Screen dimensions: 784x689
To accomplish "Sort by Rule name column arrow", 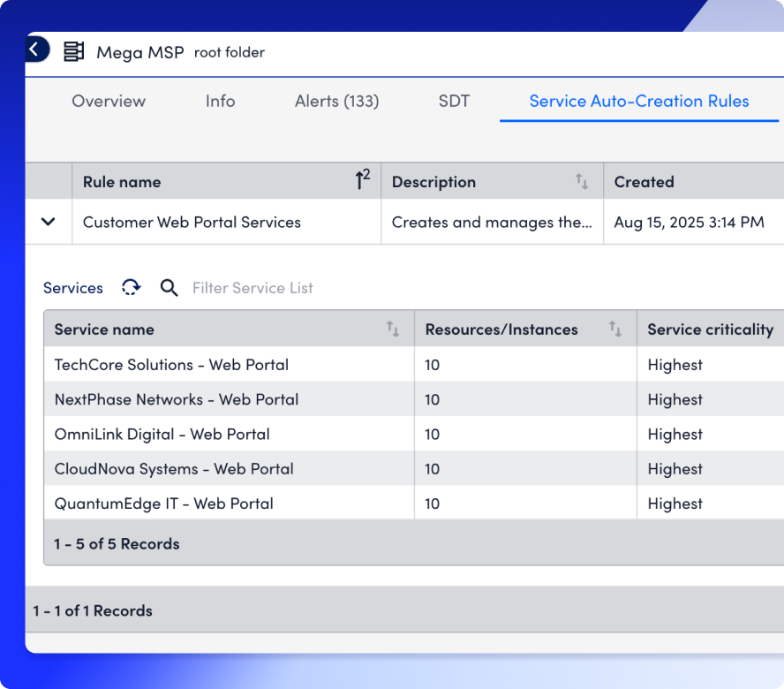I will (361, 181).
